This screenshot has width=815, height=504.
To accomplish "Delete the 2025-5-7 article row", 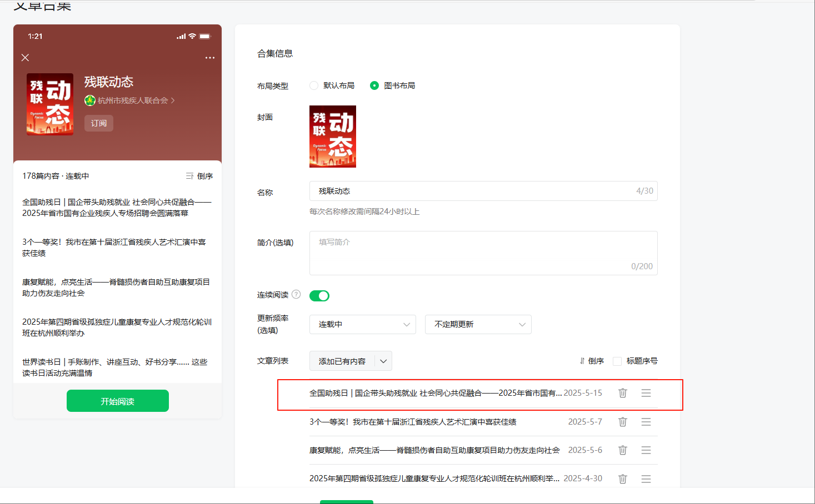I will [623, 422].
